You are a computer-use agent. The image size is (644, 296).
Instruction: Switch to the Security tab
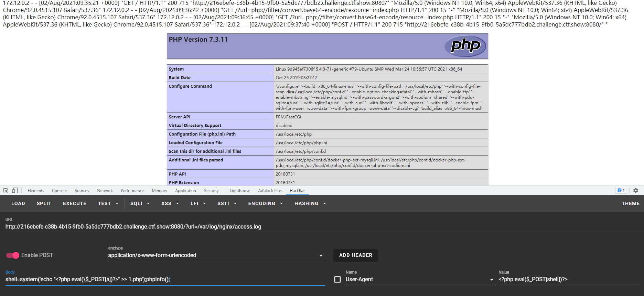pyautogui.click(x=211, y=191)
